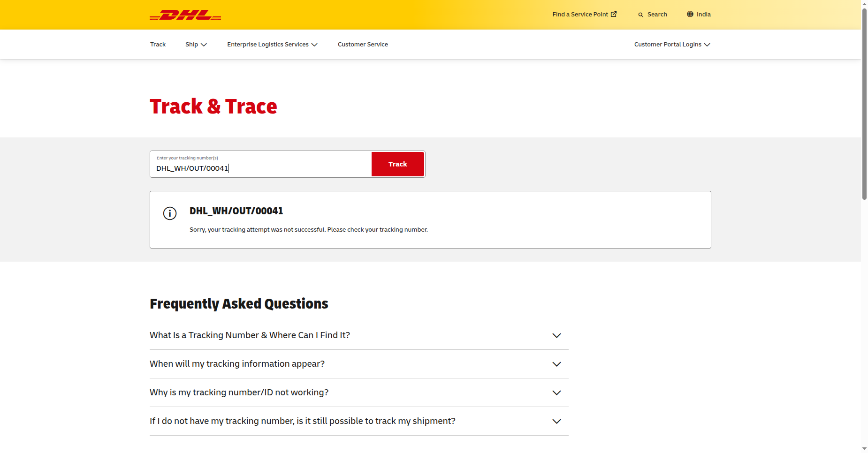Open the external link icon beside Find a Service Point
This screenshot has height=453, width=868.
click(x=614, y=14)
